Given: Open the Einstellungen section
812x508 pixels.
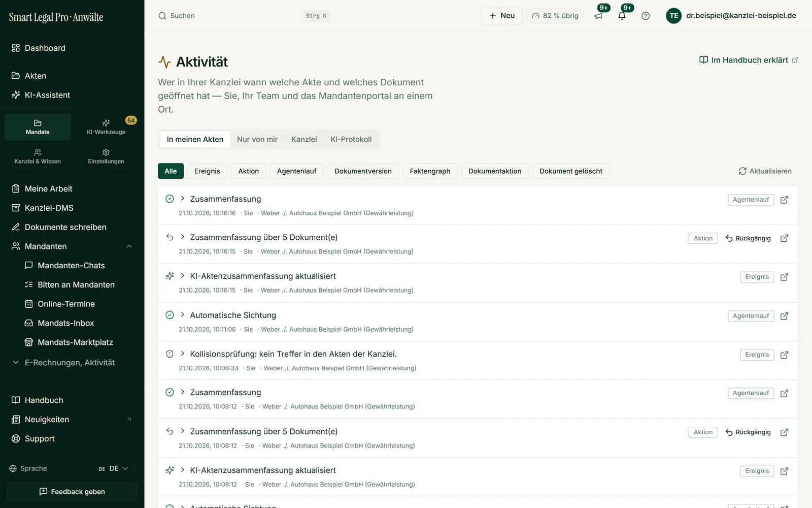Looking at the screenshot, I should 106,156.
